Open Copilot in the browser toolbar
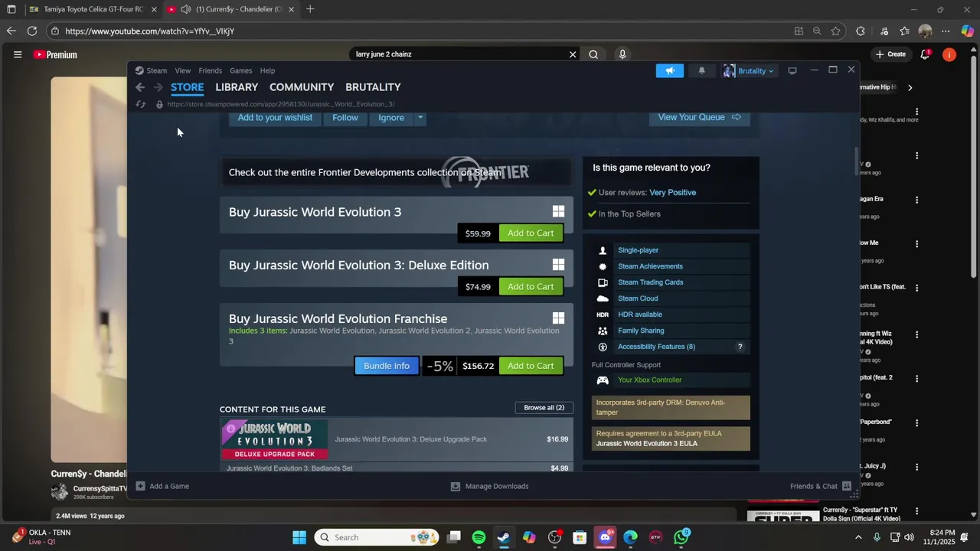Image resolution: width=980 pixels, height=551 pixels. (968, 31)
